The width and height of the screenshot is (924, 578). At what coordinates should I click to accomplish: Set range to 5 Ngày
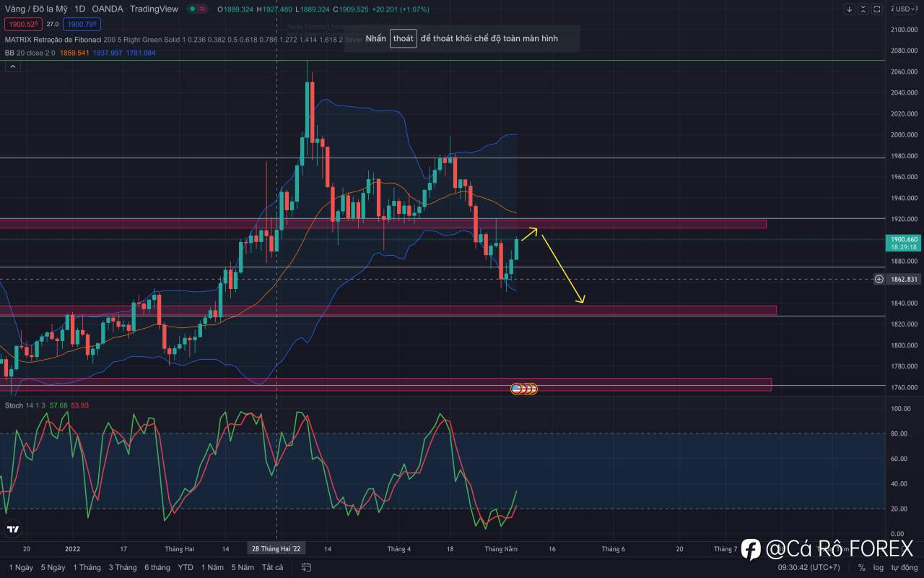point(53,568)
